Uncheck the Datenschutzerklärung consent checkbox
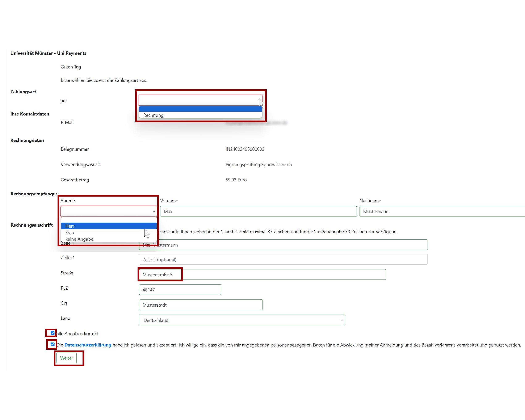Image resolution: width=525 pixels, height=420 pixels. point(52,344)
